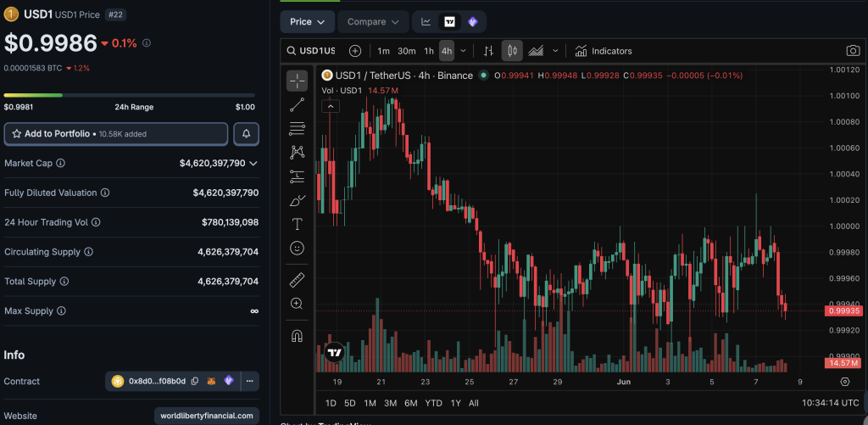Screen dimensions: 868x425
Task: Switch to the diamond icon chart view
Action: click(472, 21)
